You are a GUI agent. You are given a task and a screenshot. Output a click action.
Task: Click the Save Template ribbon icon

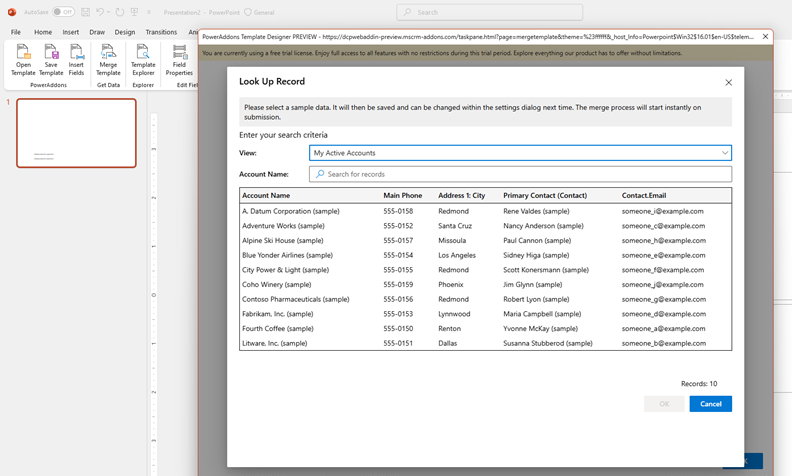tap(51, 60)
